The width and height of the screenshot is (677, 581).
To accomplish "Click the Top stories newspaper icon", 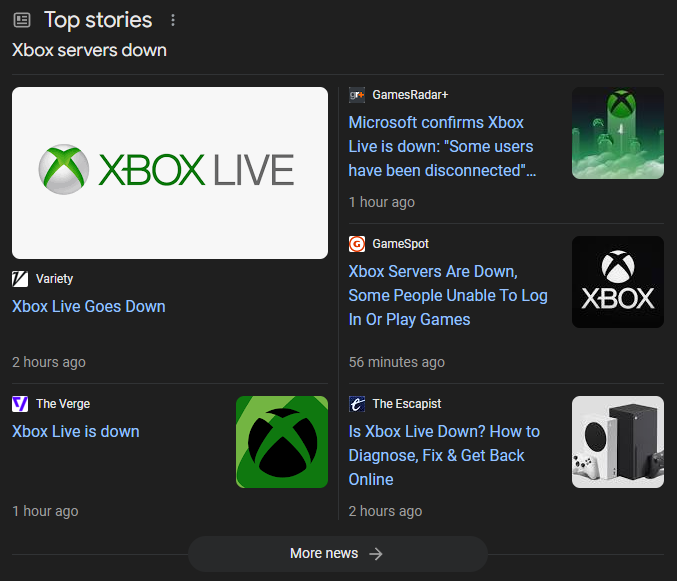I will point(22,20).
